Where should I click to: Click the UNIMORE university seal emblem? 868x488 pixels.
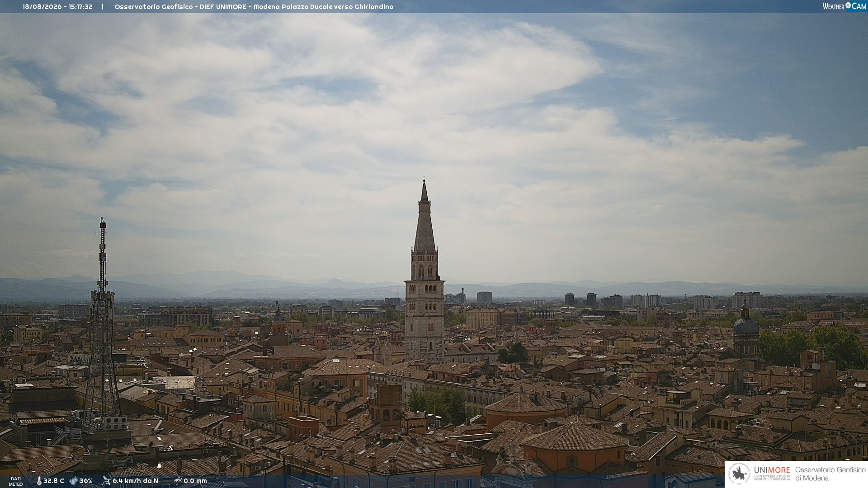(739, 474)
